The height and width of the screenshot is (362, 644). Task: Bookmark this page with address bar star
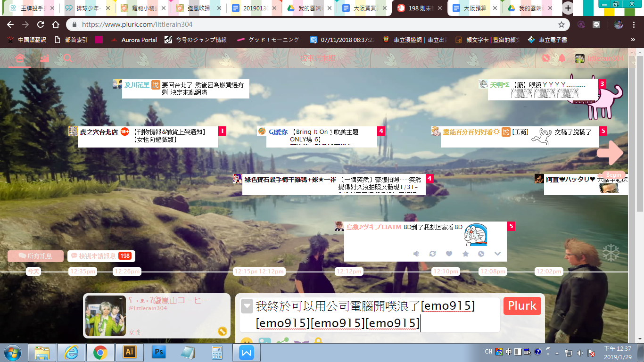pyautogui.click(x=561, y=25)
